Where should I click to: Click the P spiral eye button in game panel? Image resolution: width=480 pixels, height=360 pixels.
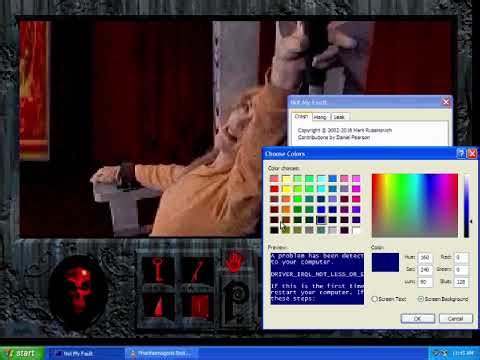click(237, 301)
